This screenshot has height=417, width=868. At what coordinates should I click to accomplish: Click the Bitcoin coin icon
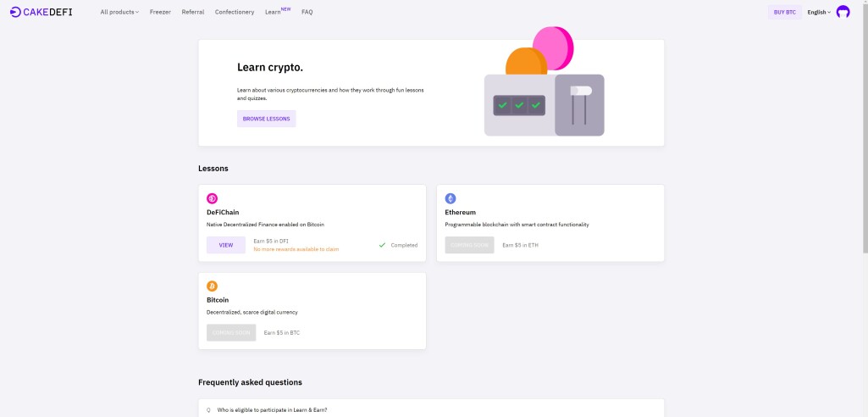coord(212,286)
